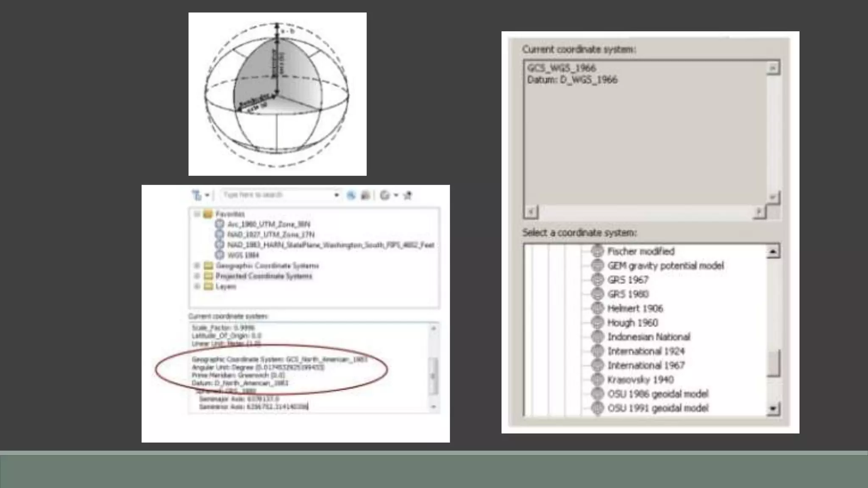Expand the Layers folder

coord(197,286)
